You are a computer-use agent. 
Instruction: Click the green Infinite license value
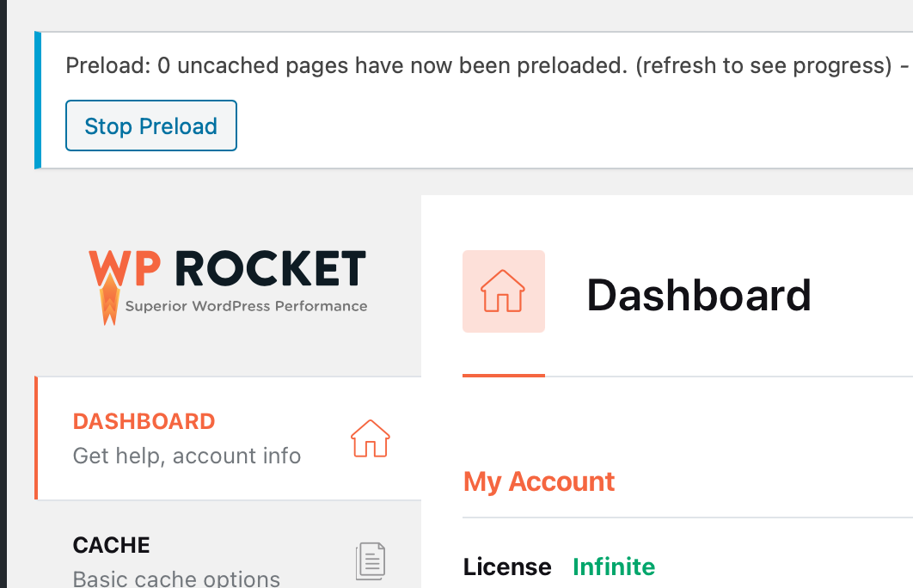pos(614,567)
